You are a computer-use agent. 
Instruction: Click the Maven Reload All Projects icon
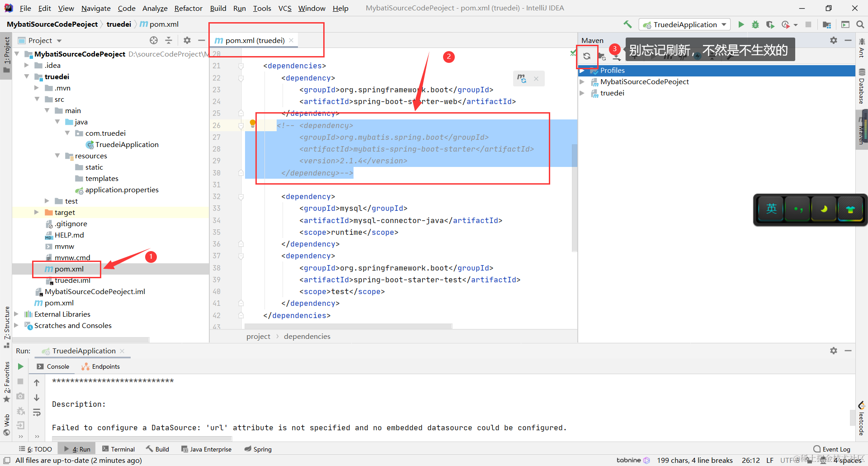click(x=587, y=56)
